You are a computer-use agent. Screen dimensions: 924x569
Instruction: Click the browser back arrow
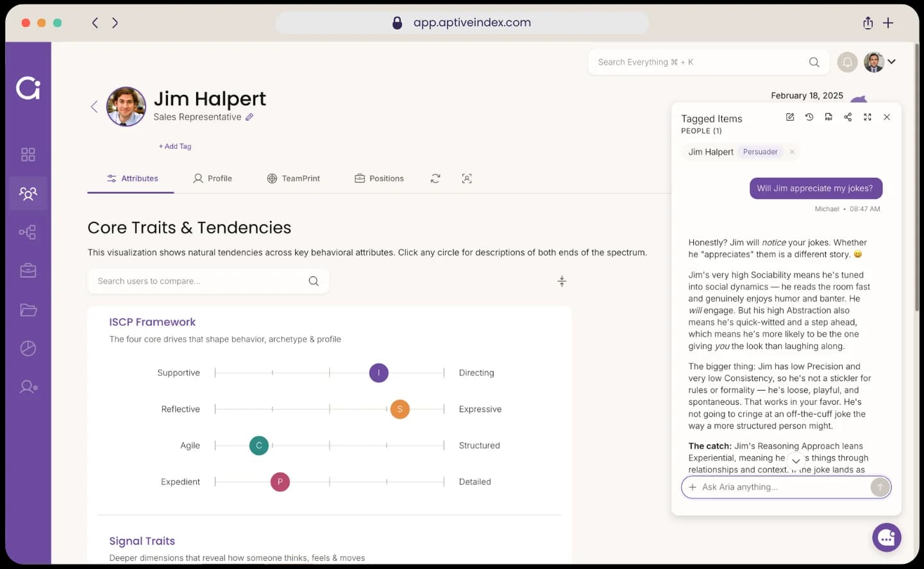(x=95, y=22)
